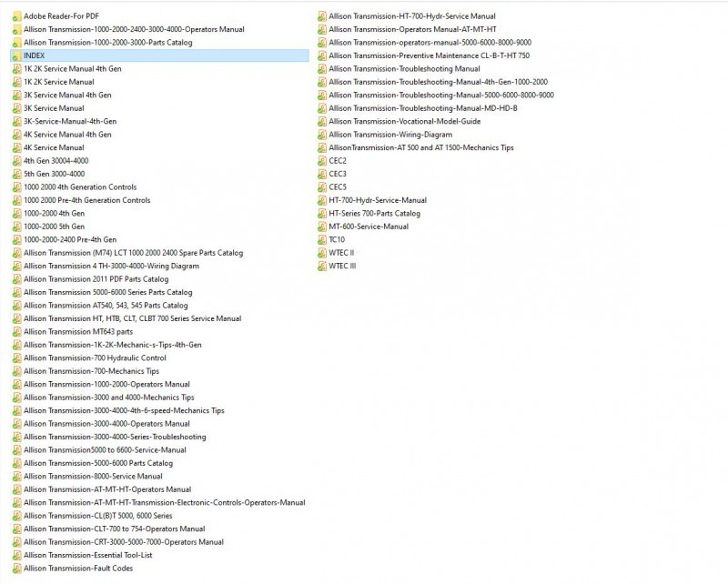
Task: Select Allison Transmission-3000-4000-Operators Manual file
Action: [x=106, y=424]
